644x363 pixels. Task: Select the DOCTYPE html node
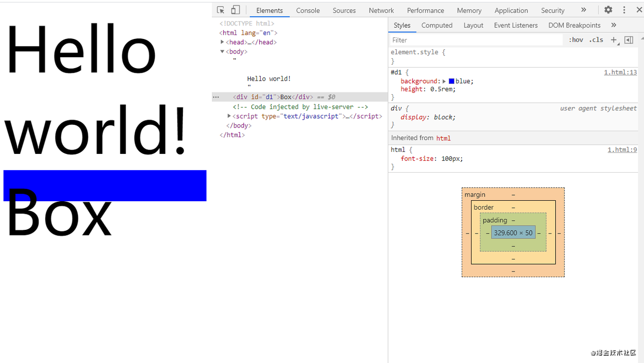[247, 23]
